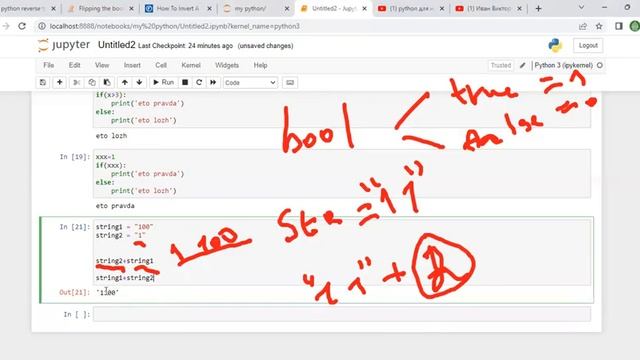This screenshot has width=640, height=360.
Task: Open the Widgets menu
Action: click(x=227, y=65)
